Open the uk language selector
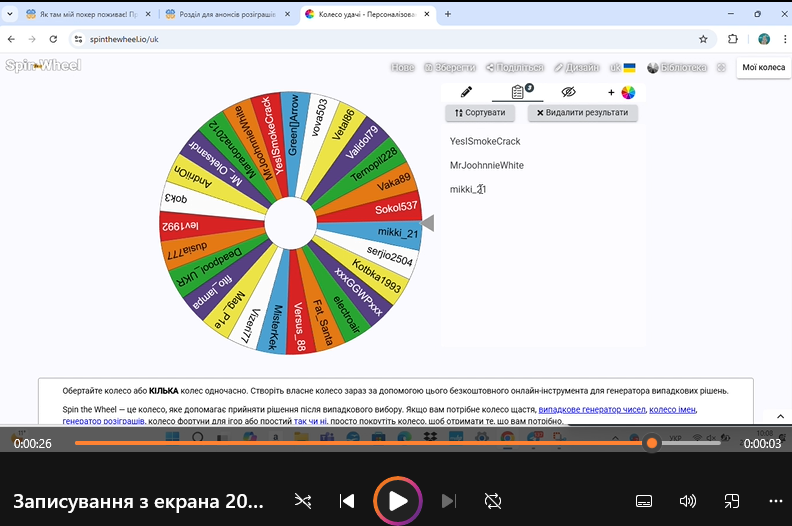This screenshot has width=792, height=526. [623, 68]
